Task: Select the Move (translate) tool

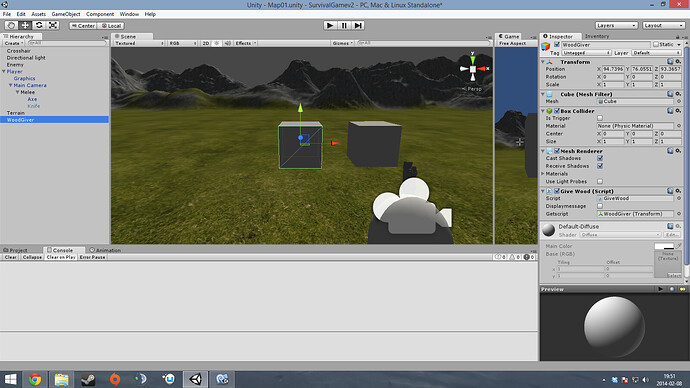Action: point(25,26)
